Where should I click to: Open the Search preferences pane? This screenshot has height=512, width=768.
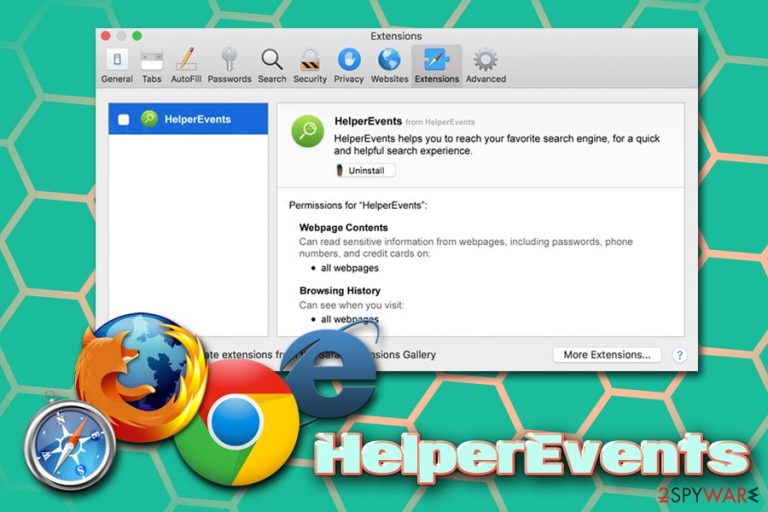272,66
